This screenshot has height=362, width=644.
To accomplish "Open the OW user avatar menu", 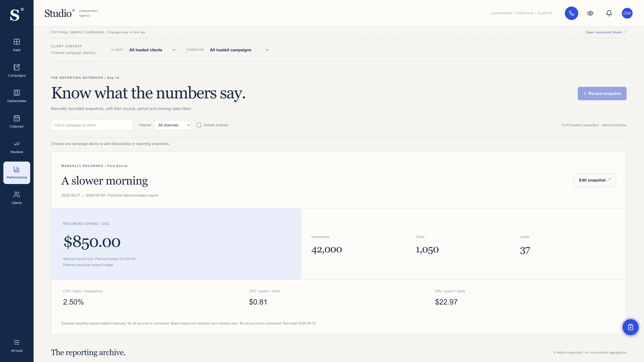I will tap(627, 13).
